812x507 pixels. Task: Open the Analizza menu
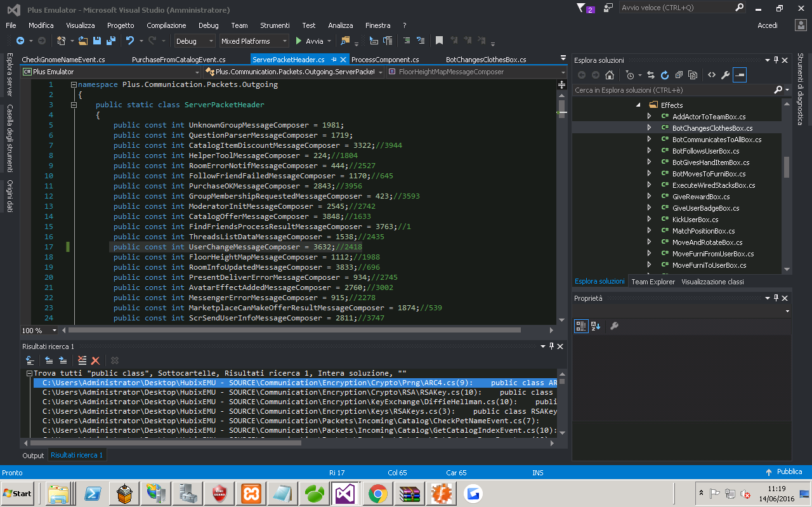tap(341, 25)
